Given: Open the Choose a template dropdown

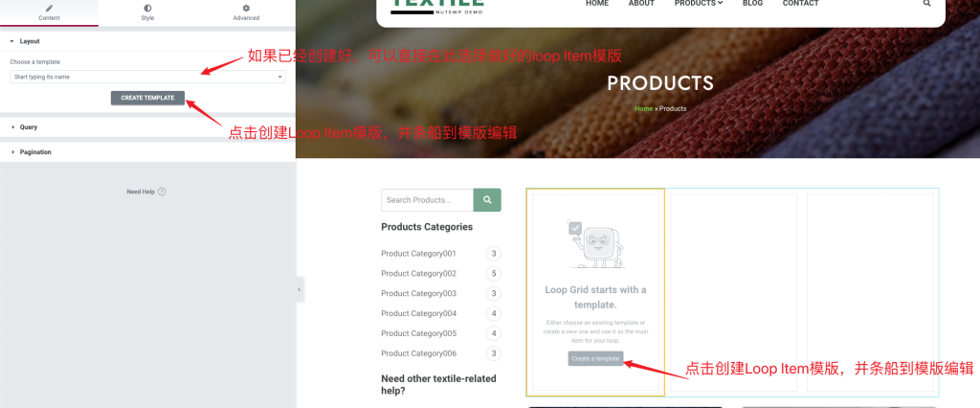Looking at the screenshot, I should [x=147, y=77].
